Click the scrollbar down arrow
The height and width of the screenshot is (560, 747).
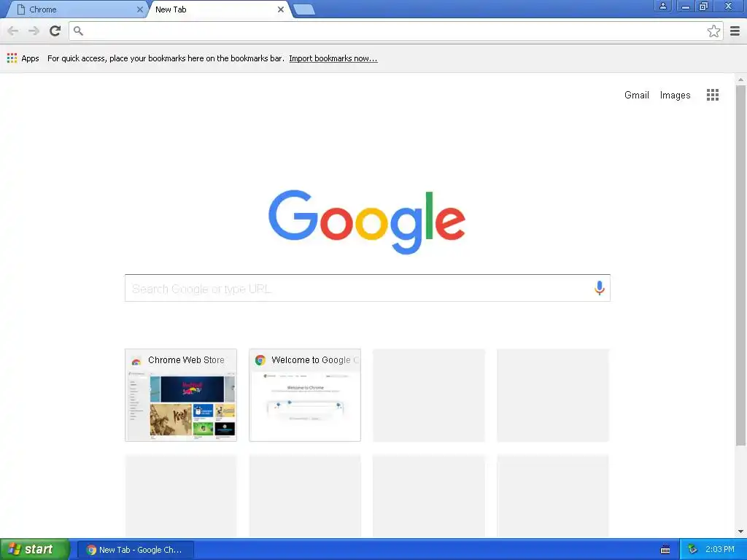(740, 532)
